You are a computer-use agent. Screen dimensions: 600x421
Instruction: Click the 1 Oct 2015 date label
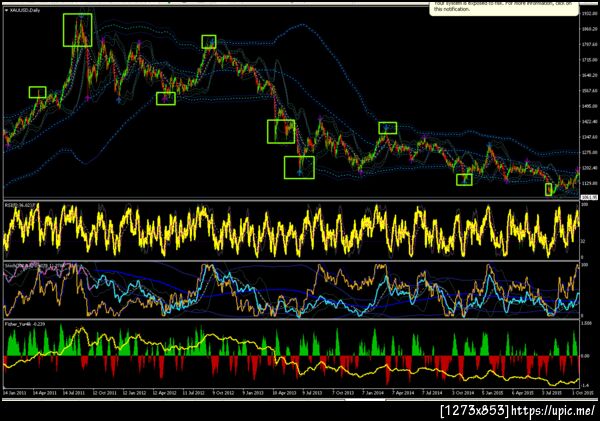pos(583,393)
